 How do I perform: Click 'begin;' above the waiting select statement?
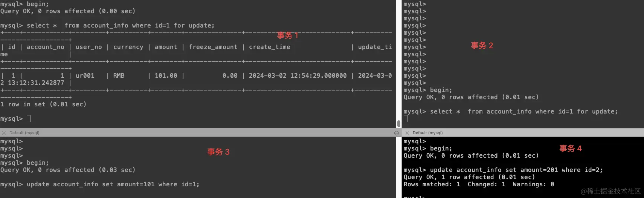441,90
